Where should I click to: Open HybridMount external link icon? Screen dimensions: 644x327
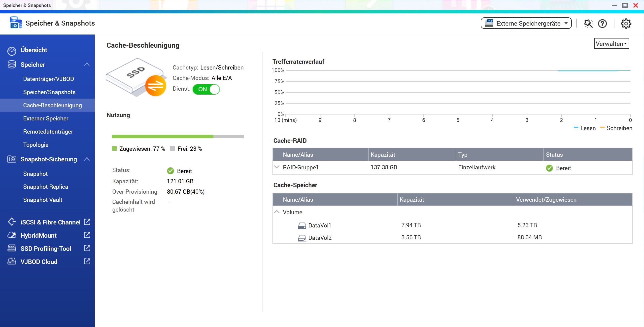click(87, 235)
